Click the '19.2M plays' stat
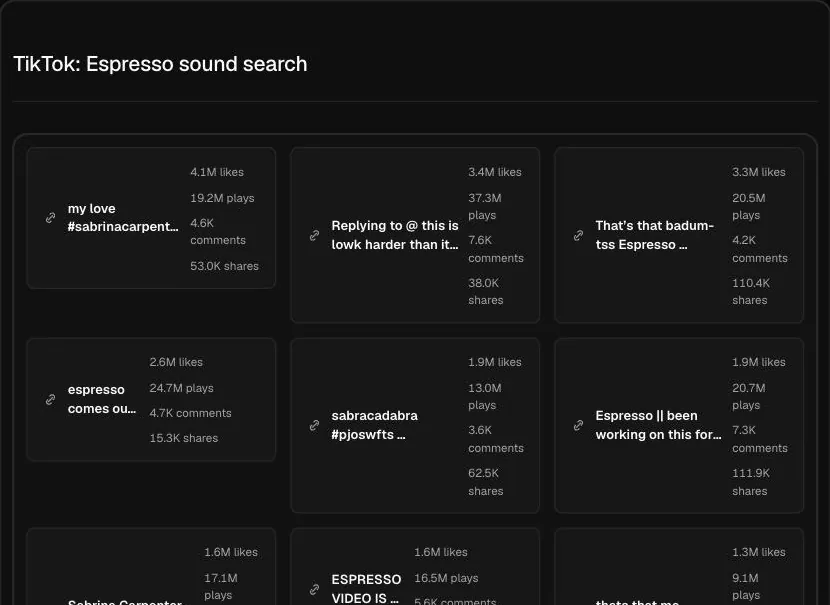 pyautogui.click(x=222, y=198)
